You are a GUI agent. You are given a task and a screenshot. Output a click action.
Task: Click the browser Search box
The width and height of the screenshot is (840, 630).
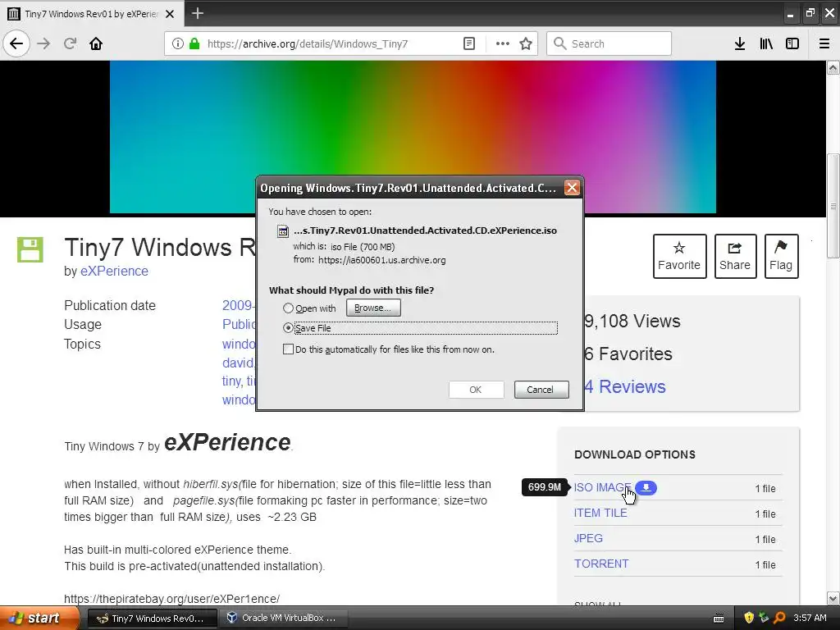pos(609,43)
